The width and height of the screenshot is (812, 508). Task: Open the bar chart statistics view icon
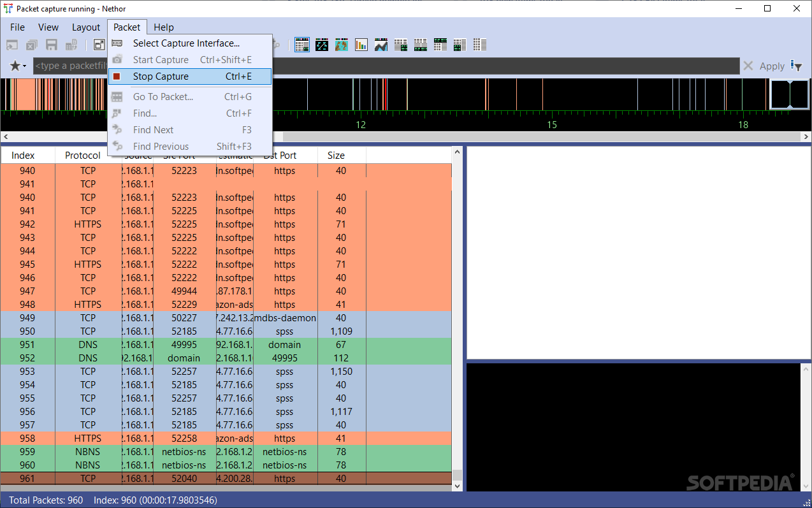(x=361, y=45)
